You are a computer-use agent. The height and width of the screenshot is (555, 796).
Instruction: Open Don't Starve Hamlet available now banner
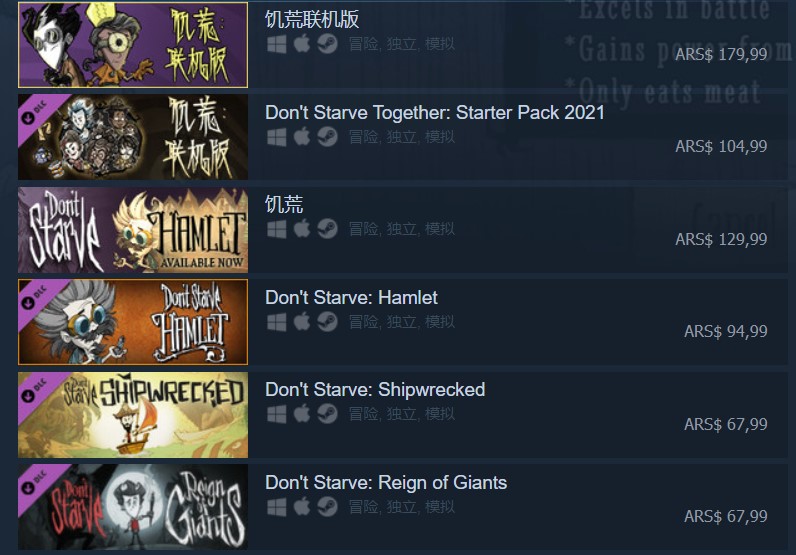[133, 230]
